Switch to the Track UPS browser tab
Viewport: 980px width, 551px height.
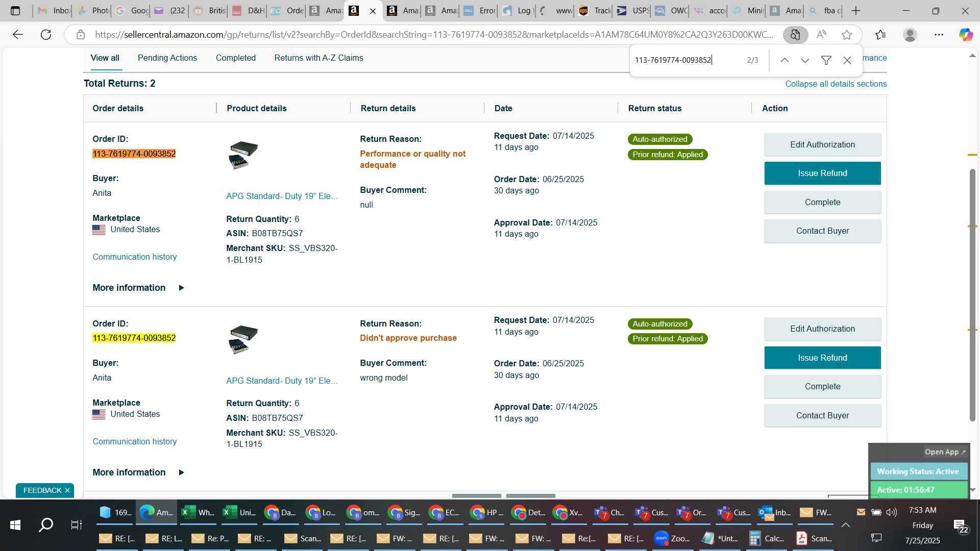pos(594,11)
